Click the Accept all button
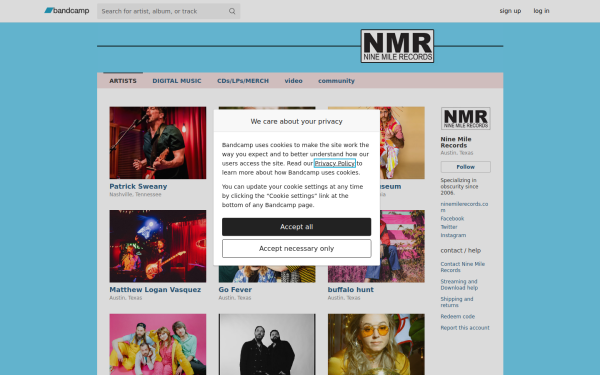 (297, 227)
